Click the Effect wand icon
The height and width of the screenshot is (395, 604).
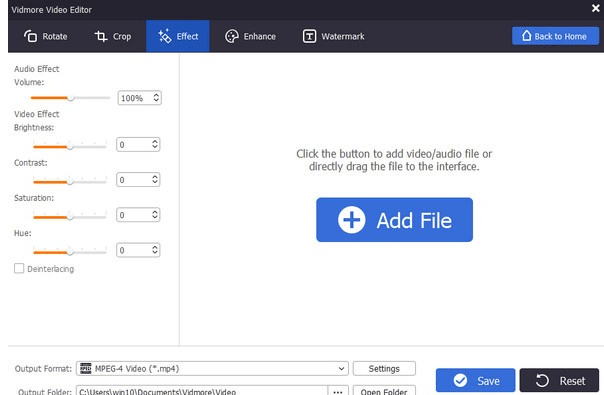(164, 36)
